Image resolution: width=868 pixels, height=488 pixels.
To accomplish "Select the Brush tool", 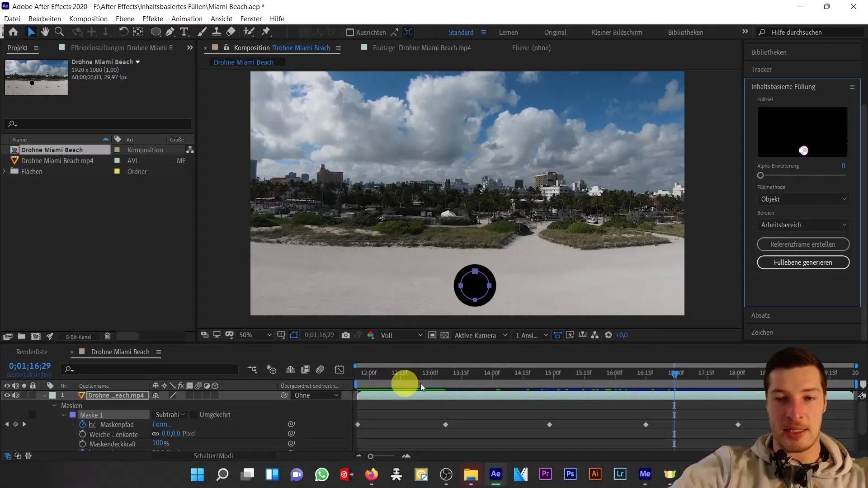I will pos(202,32).
